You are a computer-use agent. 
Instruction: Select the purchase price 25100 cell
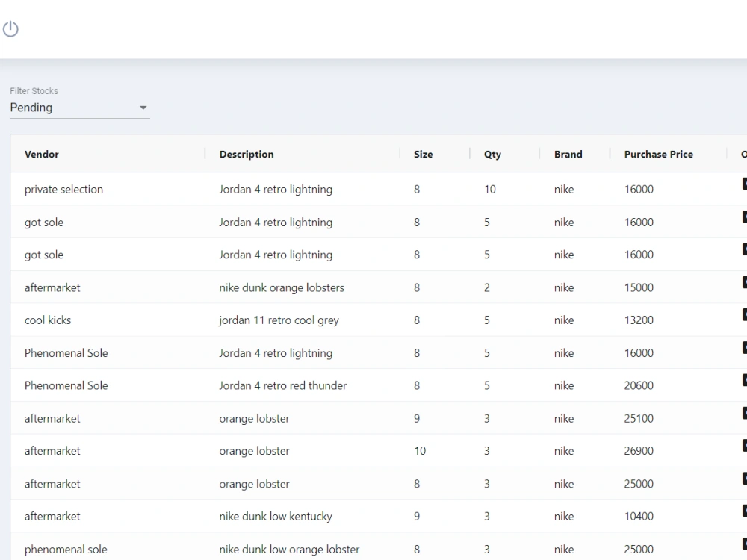639,419
